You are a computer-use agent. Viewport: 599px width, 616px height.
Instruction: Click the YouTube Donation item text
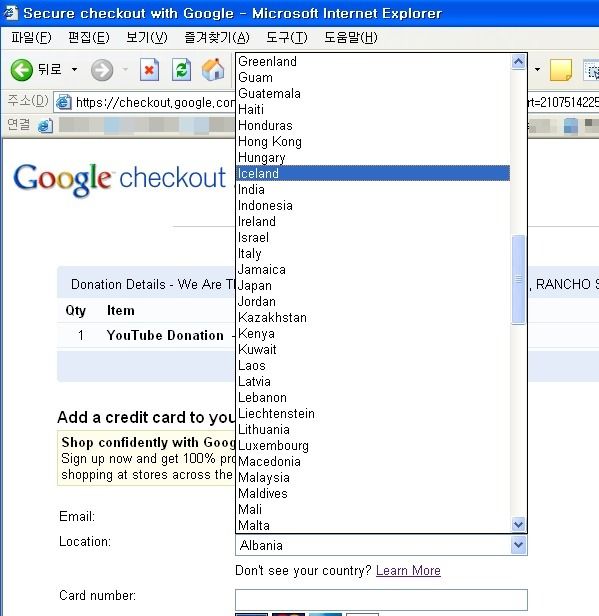(165, 335)
